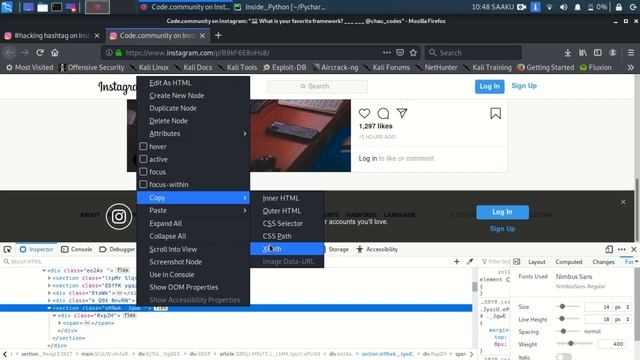640x360 pixels.
Task: Collapse the div class RxpZH node
Action: point(54,316)
